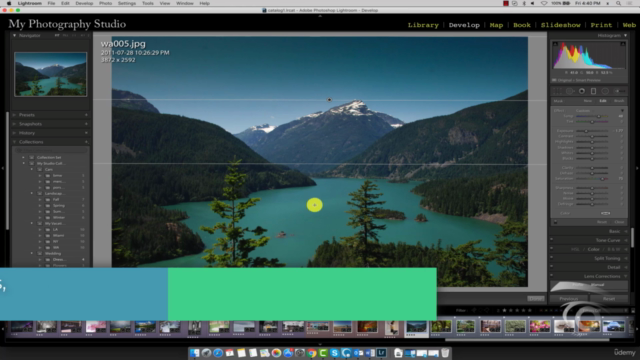
Task: Click the graduated filter pin on the photo
Action: click(329, 100)
